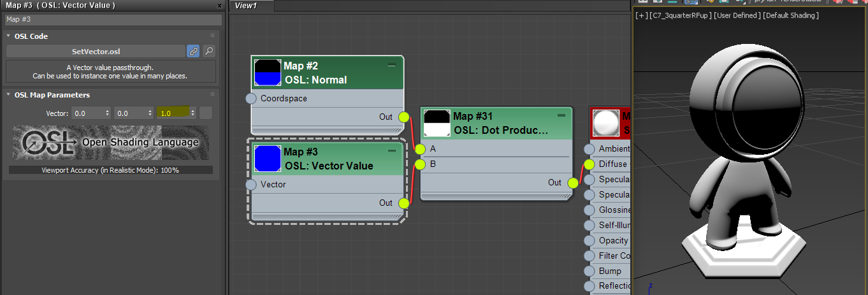Image resolution: width=868 pixels, height=295 pixels.
Task: Open the [C7_3quarterRFup] viewport menu
Action: pos(680,15)
